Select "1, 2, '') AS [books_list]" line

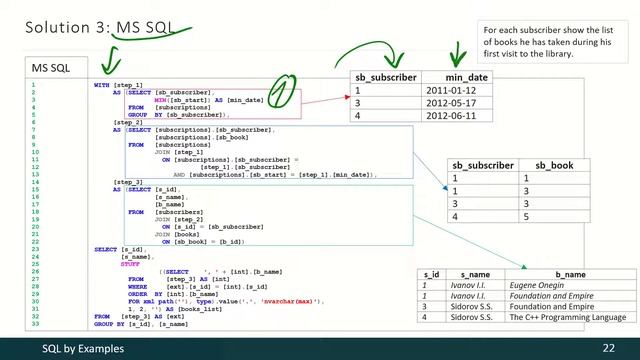pyautogui.click(x=175, y=309)
